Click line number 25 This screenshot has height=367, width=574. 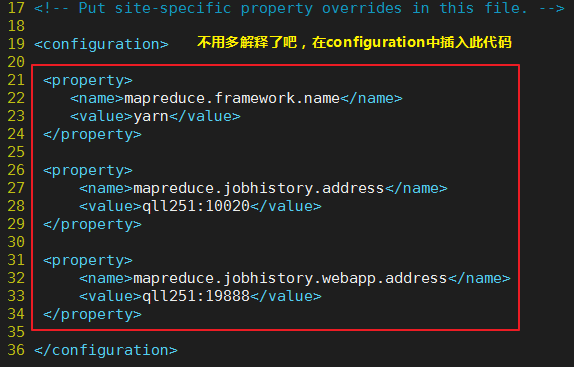[x=16, y=152]
